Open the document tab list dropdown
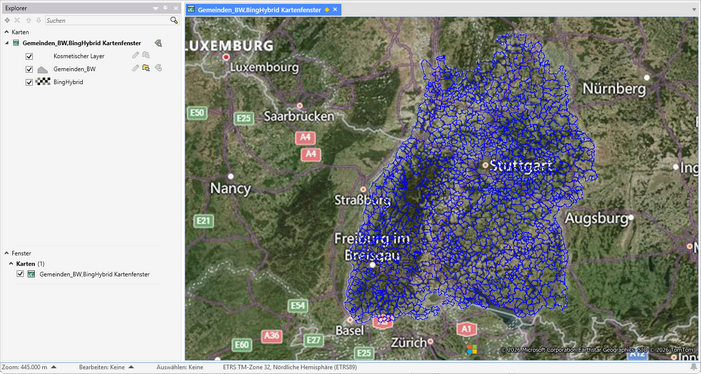The height and width of the screenshot is (374, 701). click(x=694, y=9)
